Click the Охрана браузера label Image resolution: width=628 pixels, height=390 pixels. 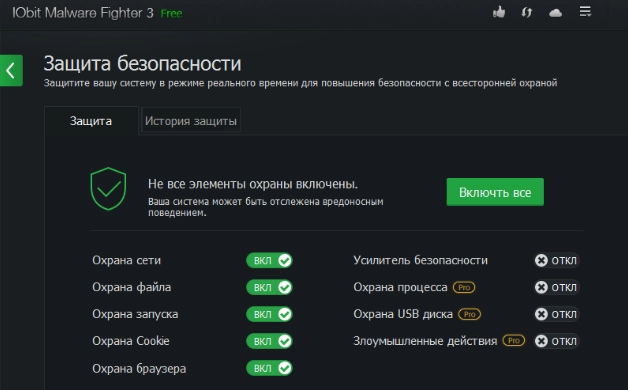(x=139, y=368)
